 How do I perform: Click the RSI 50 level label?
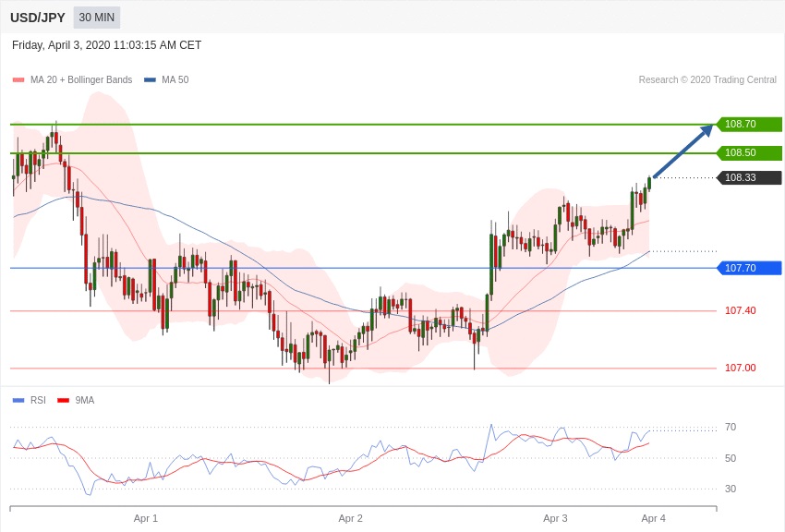pos(731,458)
